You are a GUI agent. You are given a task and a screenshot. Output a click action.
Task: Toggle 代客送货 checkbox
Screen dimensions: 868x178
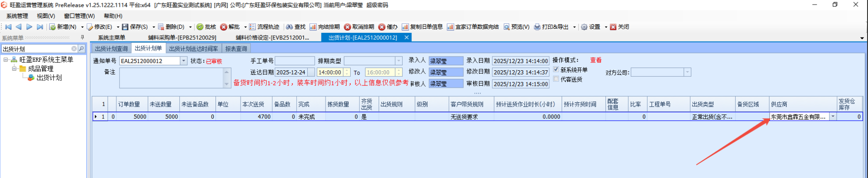coord(556,79)
